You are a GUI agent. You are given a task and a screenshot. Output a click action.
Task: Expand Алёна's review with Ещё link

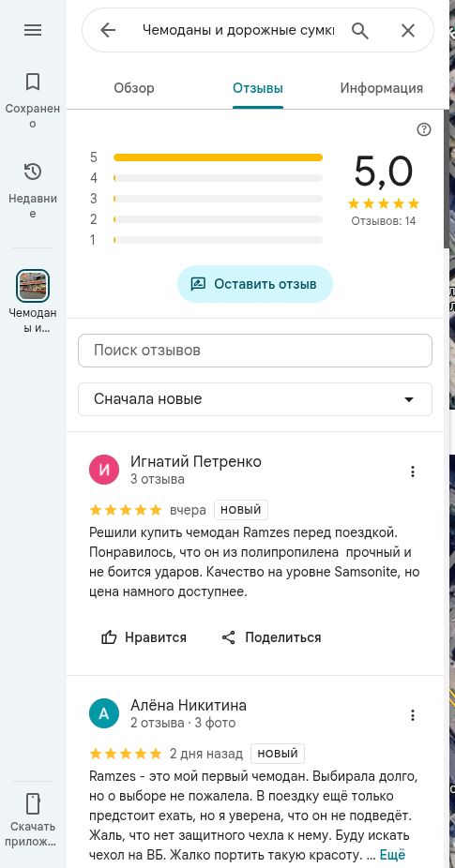point(392,855)
